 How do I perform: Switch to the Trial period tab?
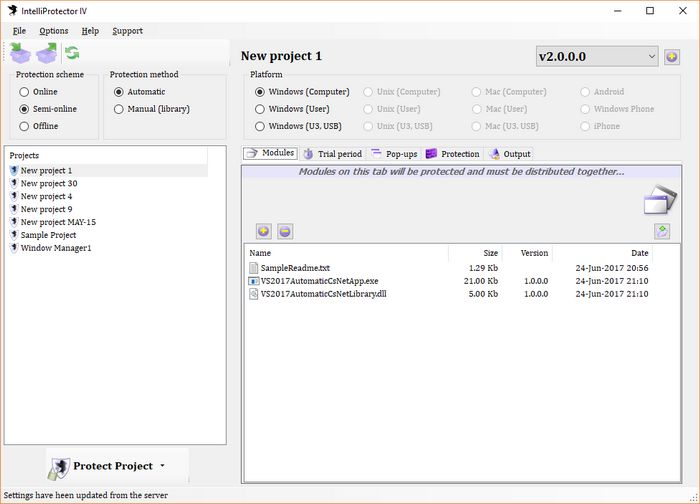(x=332, y=154)
